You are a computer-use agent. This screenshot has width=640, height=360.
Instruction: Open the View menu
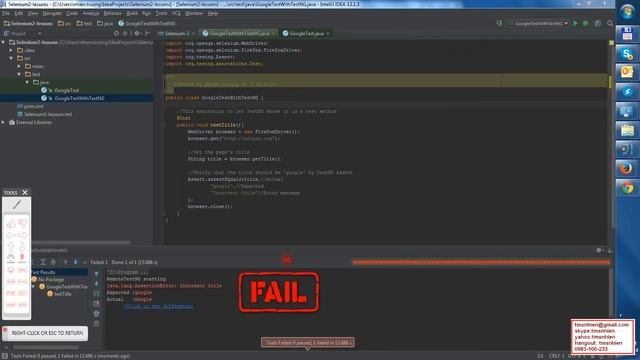pos(33,13)
